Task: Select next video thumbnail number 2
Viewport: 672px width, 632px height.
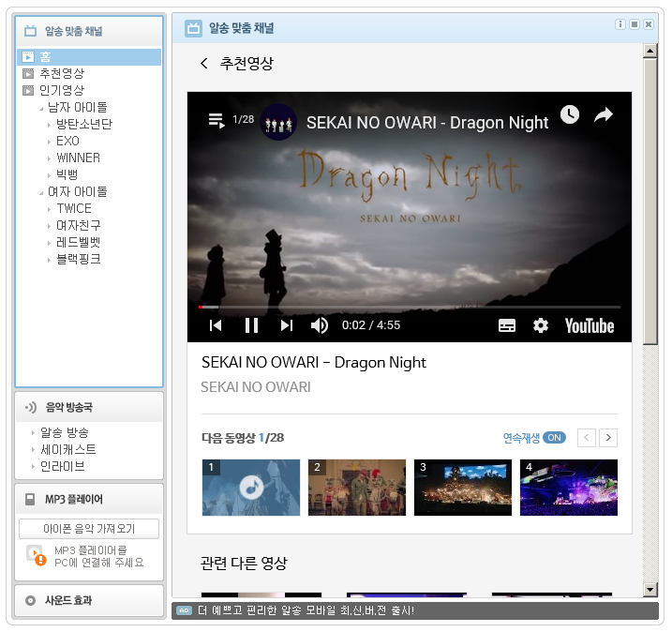Action: coord(357,488)
